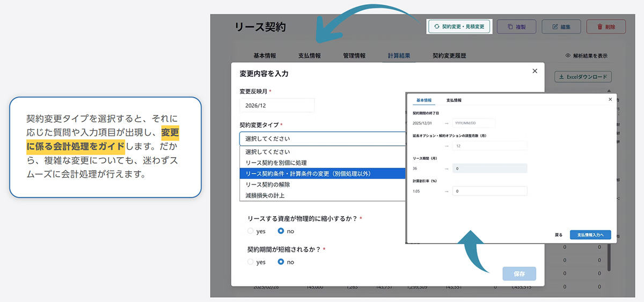The width and height of the screenshot is (644, 302).
Task: Close the 変更内容を入力 dialog
Action: point(535,71)
